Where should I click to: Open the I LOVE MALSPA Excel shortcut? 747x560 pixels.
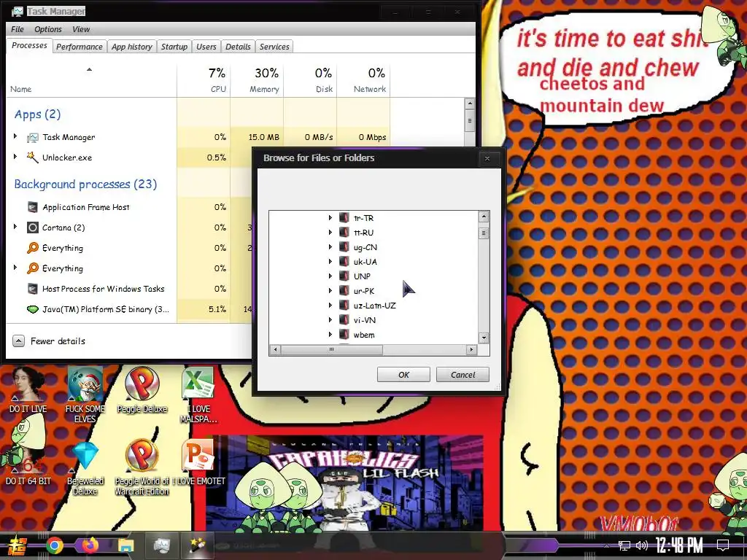click(x=198, y=394)
